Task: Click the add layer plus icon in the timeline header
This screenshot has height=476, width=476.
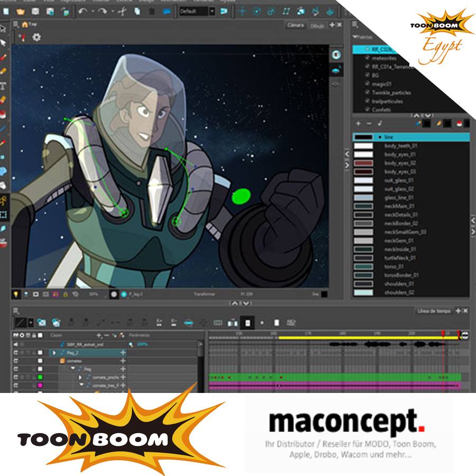Action: [99, 335]
